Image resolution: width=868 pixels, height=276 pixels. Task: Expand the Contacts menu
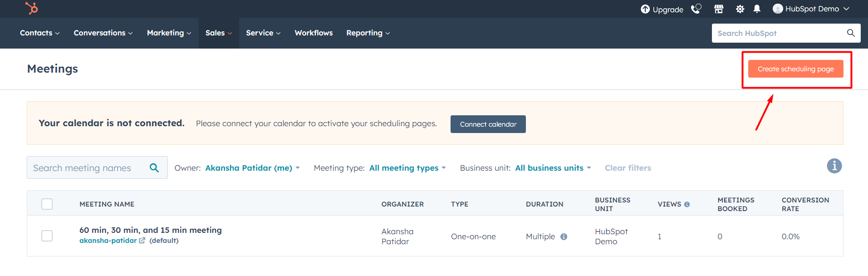[39, 33]
